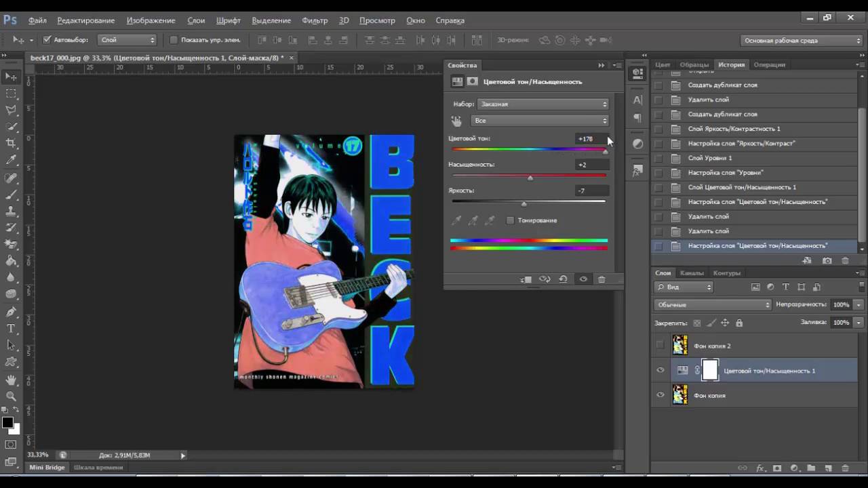This screenshot has height=488, width=868.
Task: Move the Насыщенность saturation slider handle
Action: click(530, 178)
